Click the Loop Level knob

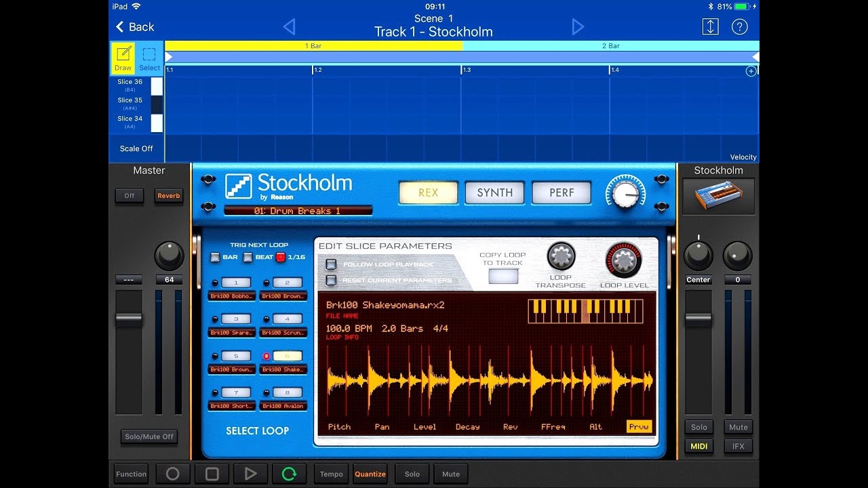(623, 260)
